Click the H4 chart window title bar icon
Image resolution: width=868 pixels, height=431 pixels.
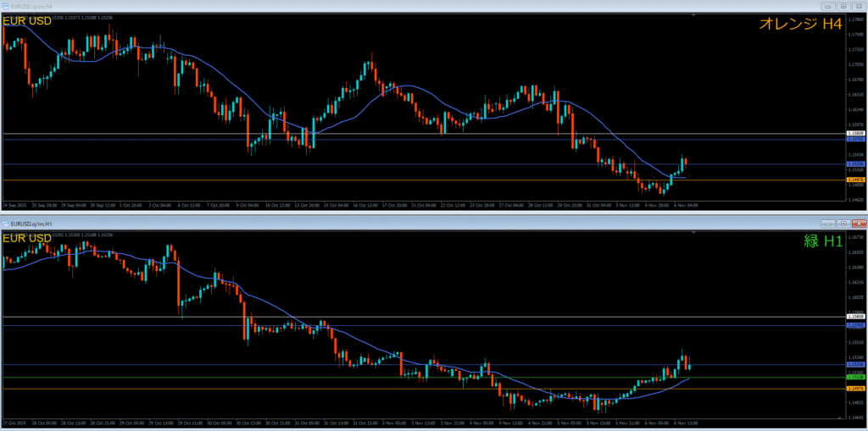(x=7, y=6)
